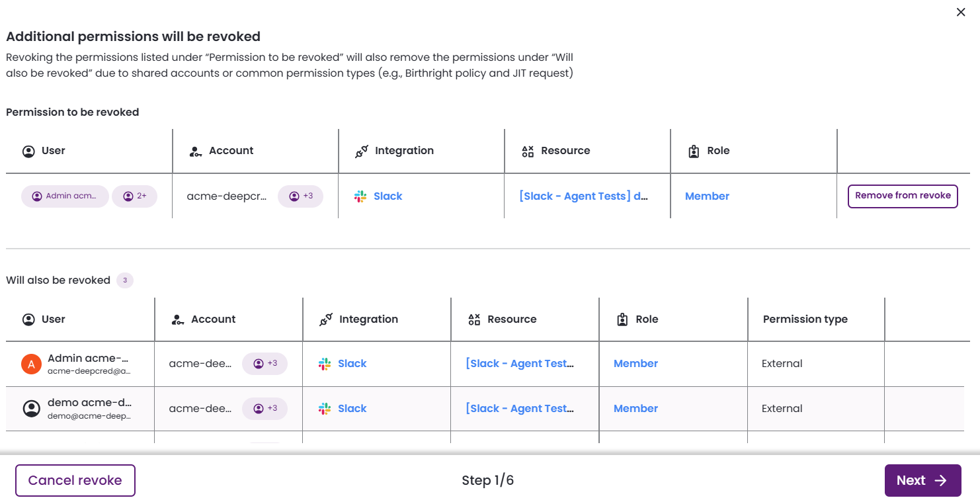Click the Slack logo in the top table
Viewport: 980px width, 502px height.
point(360,196)
